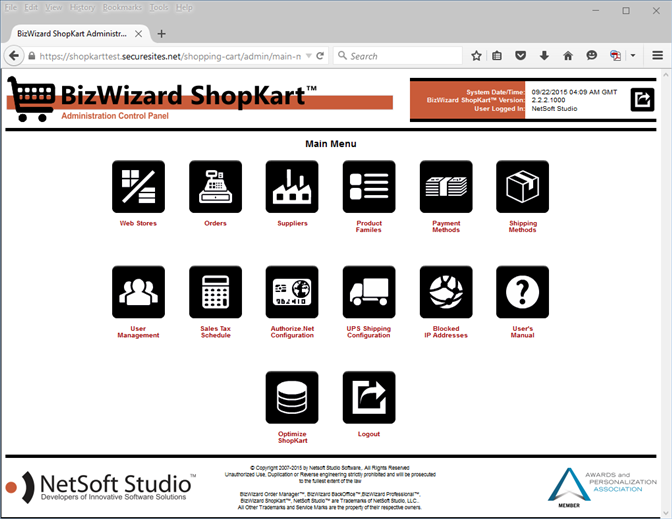Click the page scrollbar down arrow
This screenshot has height=519, width=672.
pos(666,513)
